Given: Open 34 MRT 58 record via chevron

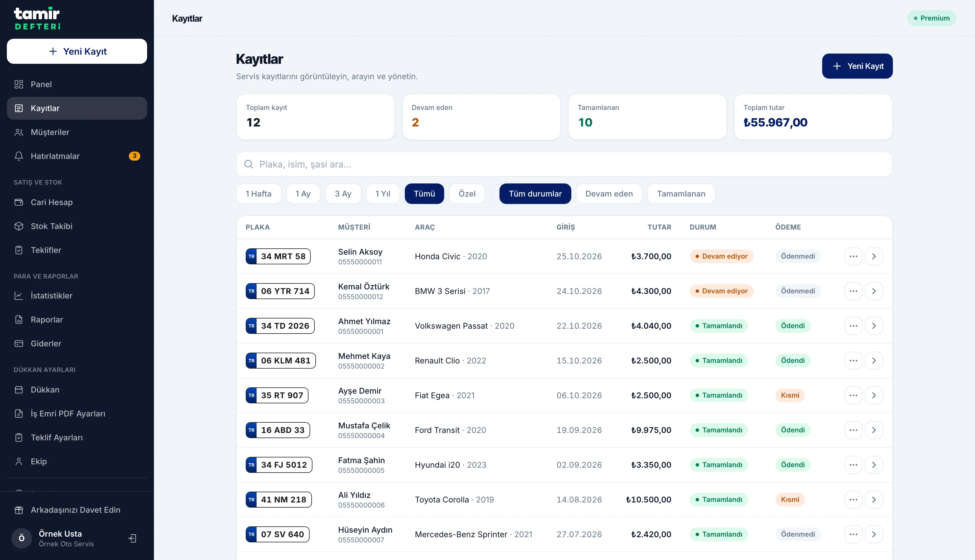Looking at the screenshot, I should pos(874,257).
